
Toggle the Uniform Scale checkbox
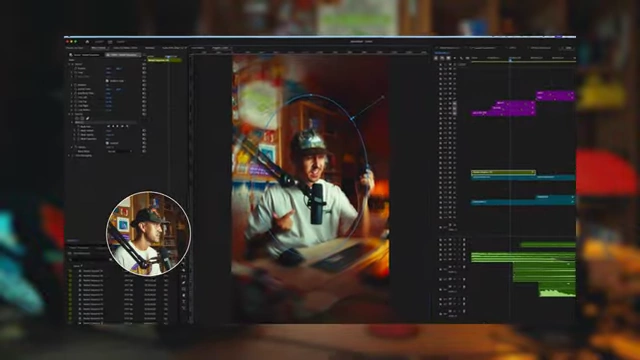(107, 81)
